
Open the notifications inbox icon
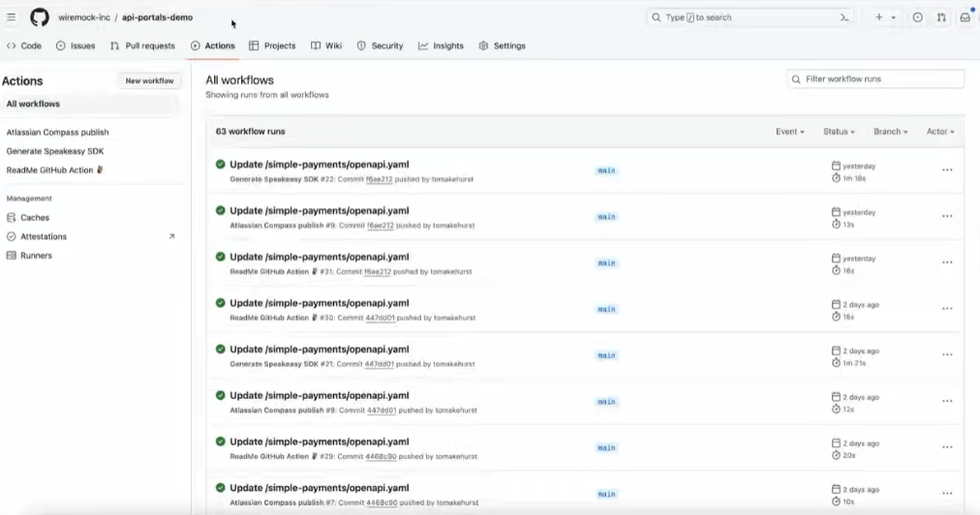(x=965, y=17)
